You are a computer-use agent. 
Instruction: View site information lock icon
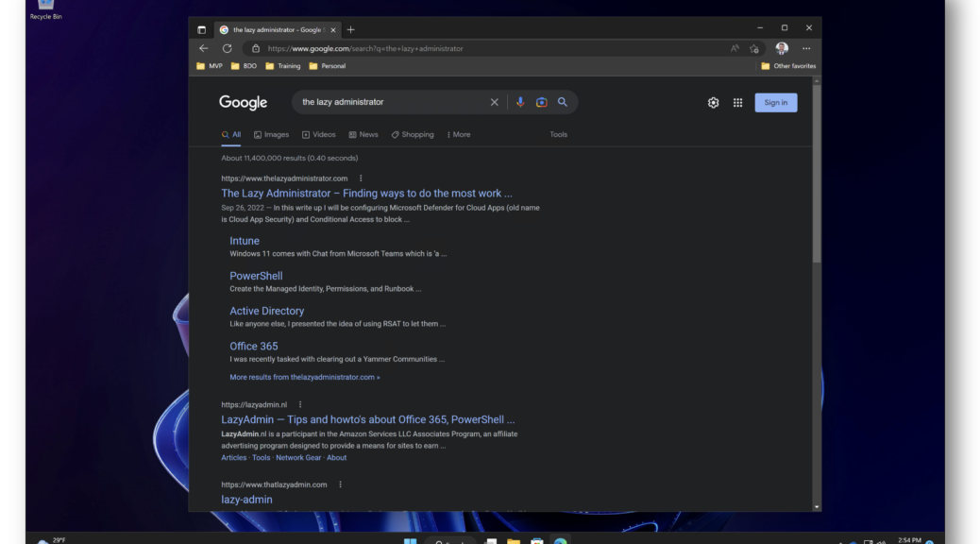point(256,48)
